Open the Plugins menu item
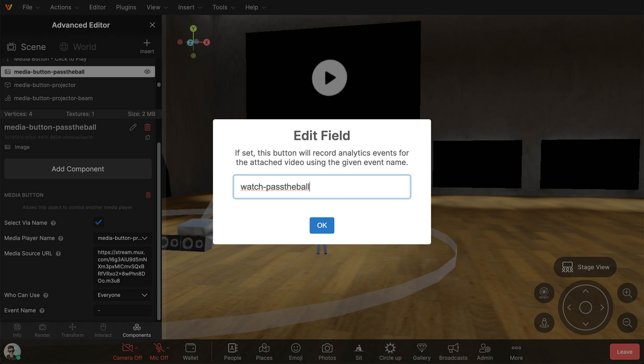 (x=126, y=7)
